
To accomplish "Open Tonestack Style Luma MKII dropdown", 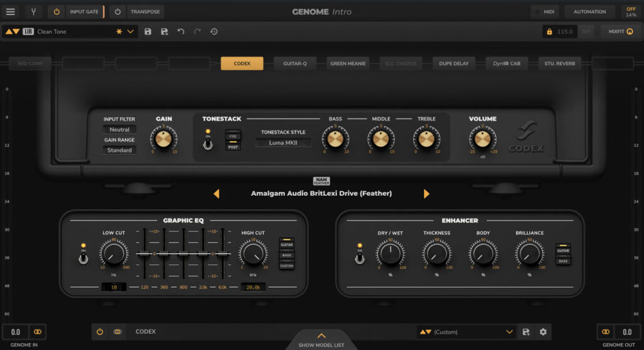I will pos(283,143).
